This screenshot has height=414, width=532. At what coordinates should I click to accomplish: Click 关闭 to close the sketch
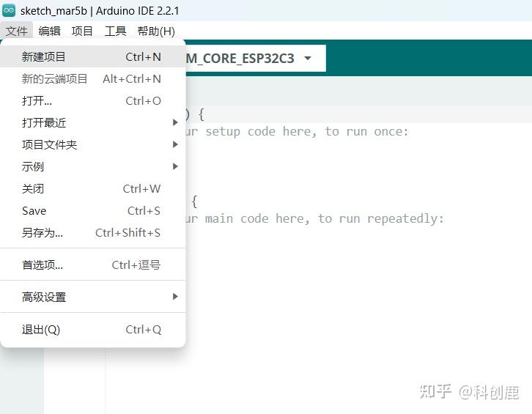point(33,188)
